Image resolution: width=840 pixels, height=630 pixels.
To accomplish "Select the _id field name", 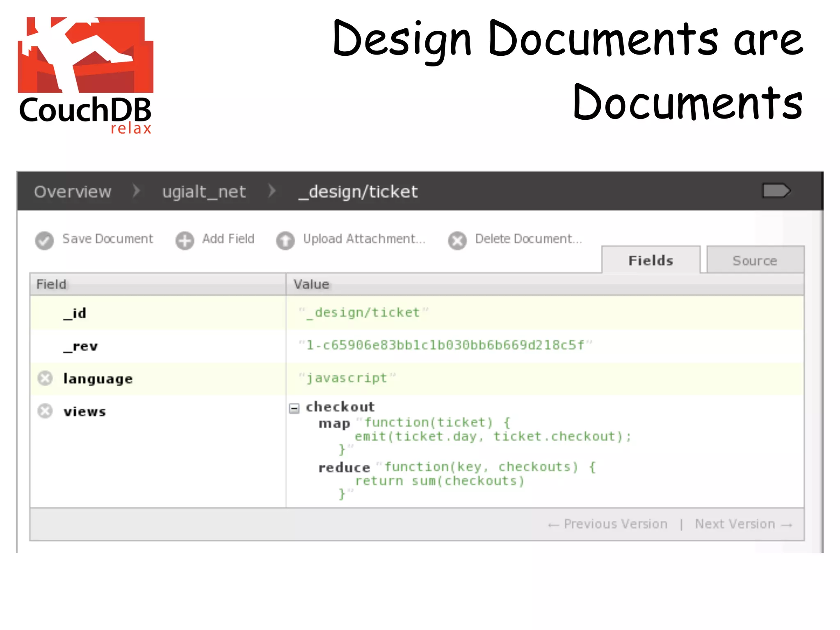I will pos(75,313).
